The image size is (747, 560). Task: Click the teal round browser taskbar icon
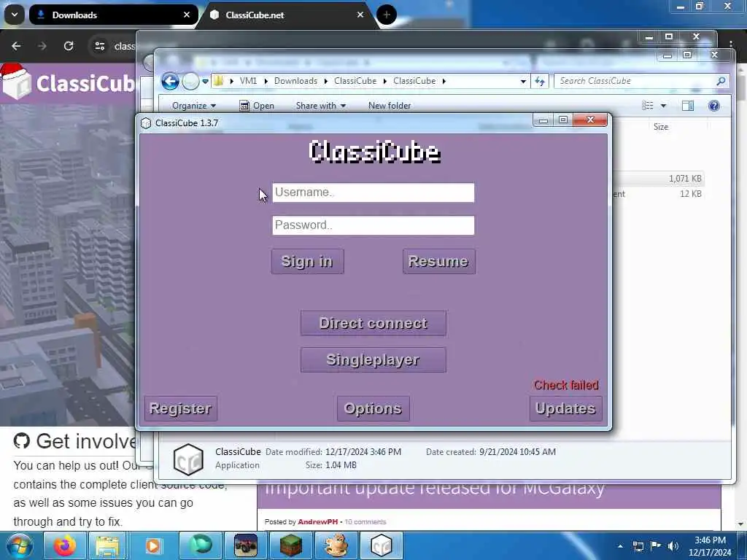pos(201,545)
